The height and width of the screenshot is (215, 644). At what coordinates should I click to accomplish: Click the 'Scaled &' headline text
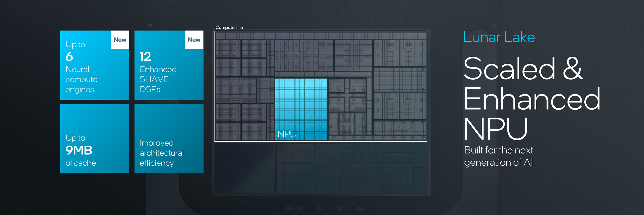(x=523, y=68)
